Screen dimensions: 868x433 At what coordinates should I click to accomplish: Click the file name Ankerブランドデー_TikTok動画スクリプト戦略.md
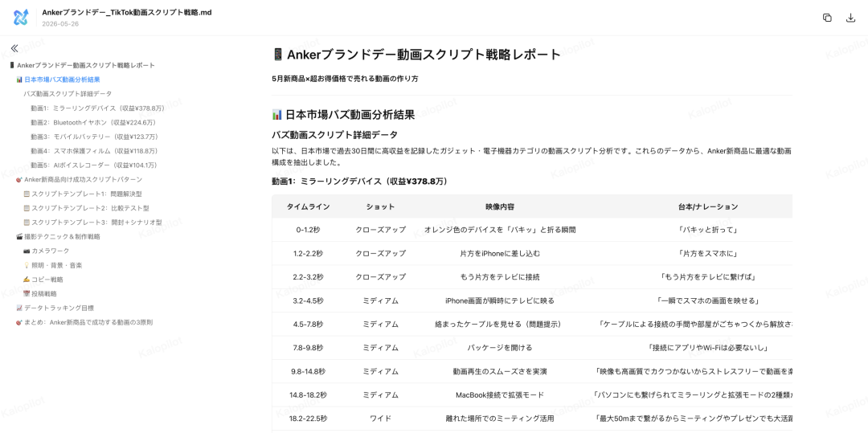pos(127,13)
